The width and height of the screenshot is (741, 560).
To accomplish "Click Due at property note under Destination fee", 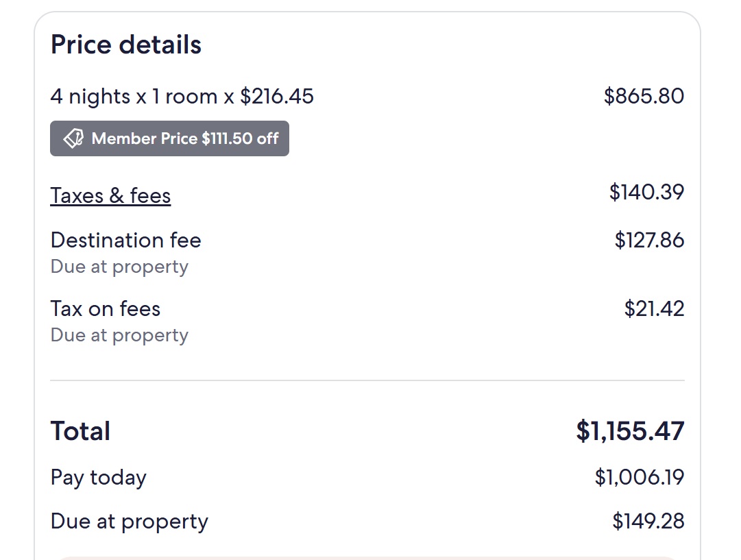I will (x=119, y=267).
